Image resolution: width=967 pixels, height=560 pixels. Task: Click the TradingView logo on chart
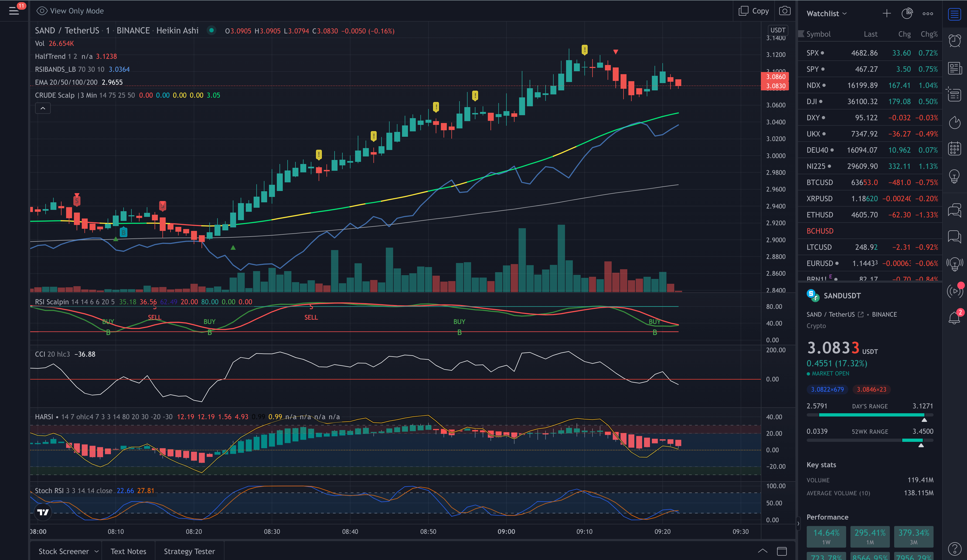(43, 512)
